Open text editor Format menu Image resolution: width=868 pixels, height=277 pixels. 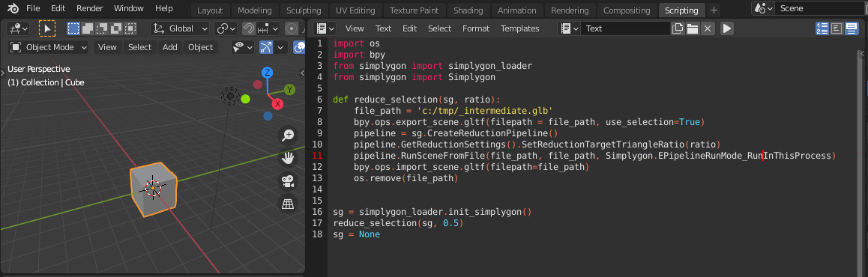(476, 28)
